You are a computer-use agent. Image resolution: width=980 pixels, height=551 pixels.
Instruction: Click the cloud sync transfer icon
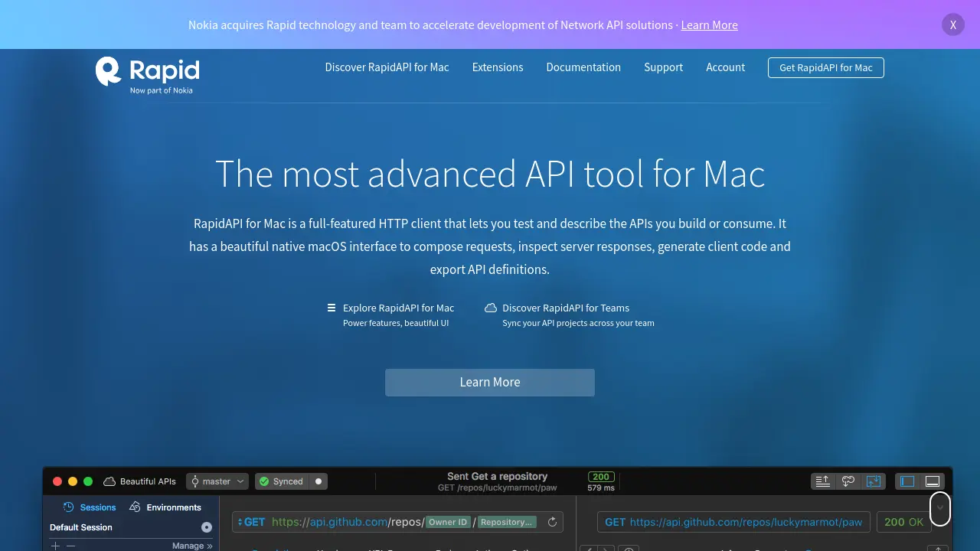click(x=848, y=481)
